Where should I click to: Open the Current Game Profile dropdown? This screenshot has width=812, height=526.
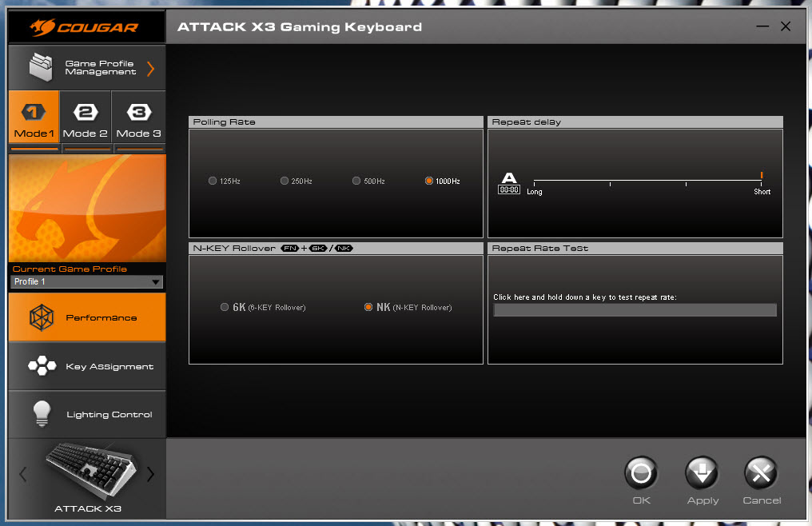point(86,281)
